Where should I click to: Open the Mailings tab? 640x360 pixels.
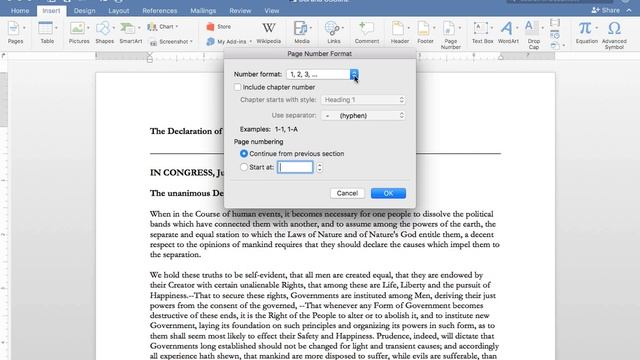click(203, 11)
